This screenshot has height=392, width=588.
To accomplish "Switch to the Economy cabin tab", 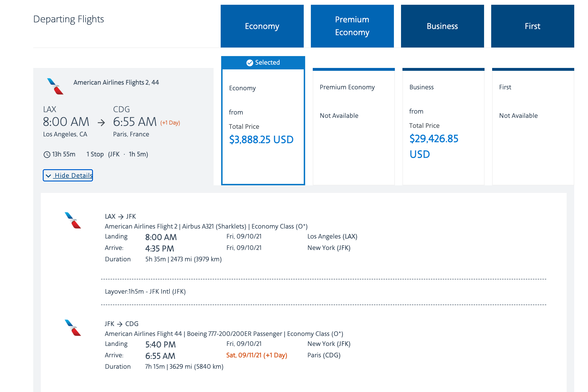I will pyautogui.click(x=262, y=26).
